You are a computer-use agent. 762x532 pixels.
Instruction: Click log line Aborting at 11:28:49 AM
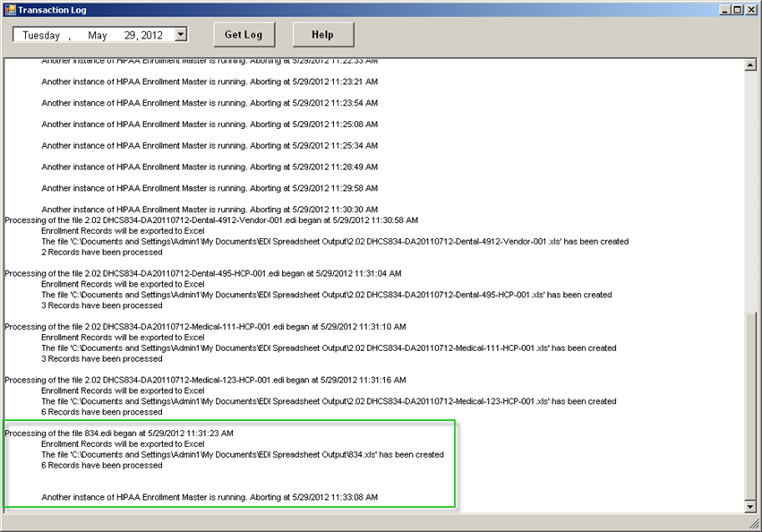coord(210,167)
